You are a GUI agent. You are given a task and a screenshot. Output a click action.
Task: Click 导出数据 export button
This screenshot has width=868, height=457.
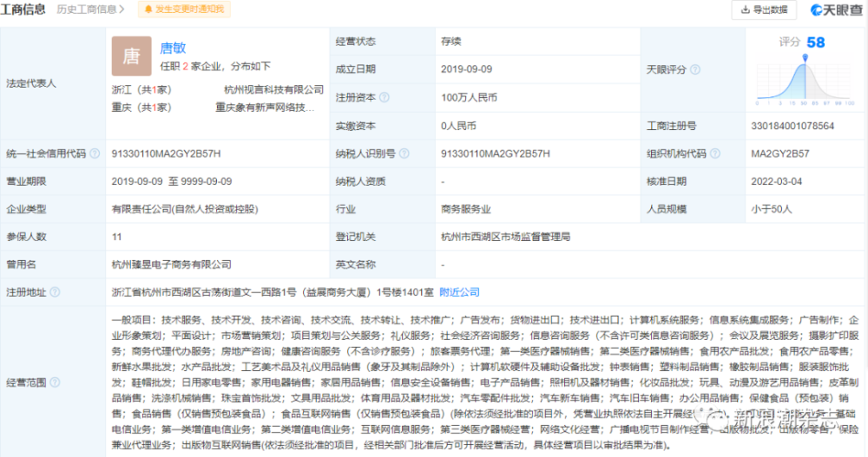(x=764, y=10)
